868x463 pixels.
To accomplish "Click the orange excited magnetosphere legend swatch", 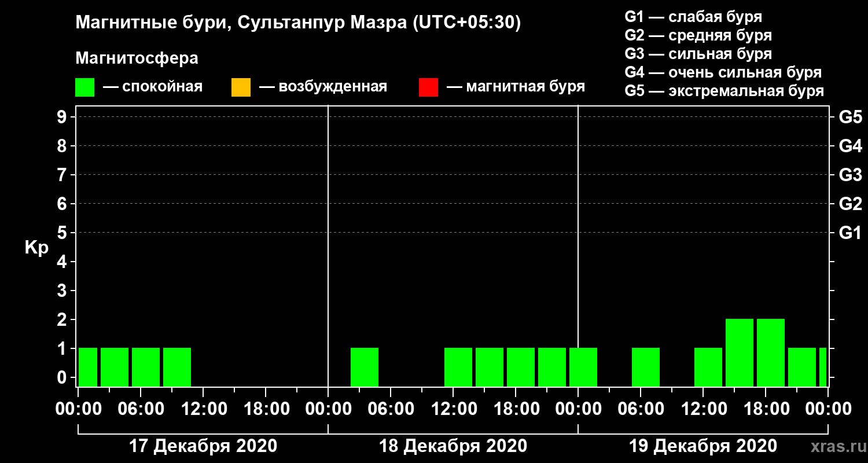I will click(x=241, y=87).
